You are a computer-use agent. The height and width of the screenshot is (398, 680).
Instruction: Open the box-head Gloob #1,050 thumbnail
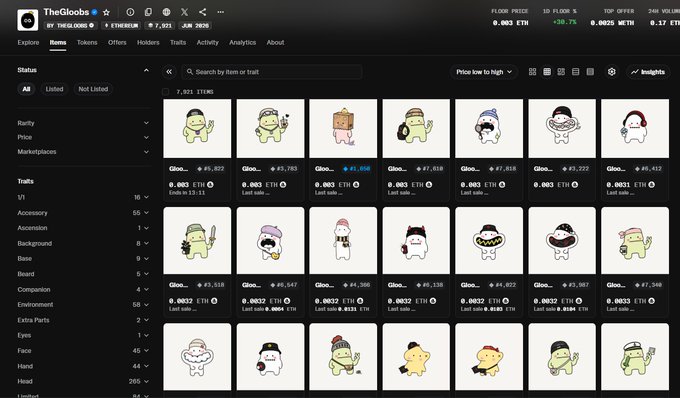click(343, 128)
